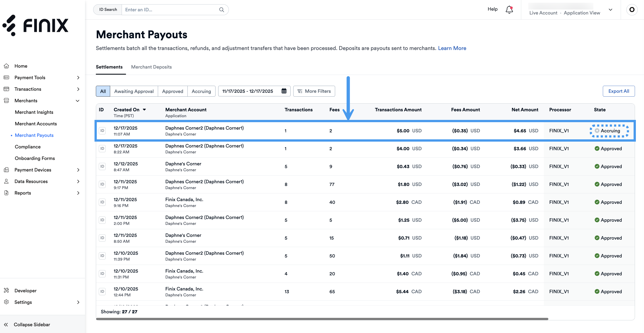This screenshot has width=644, height=333.
Task: Sort by the Created On column arrow
Action: pyautogui.click(x=144, y=109)
